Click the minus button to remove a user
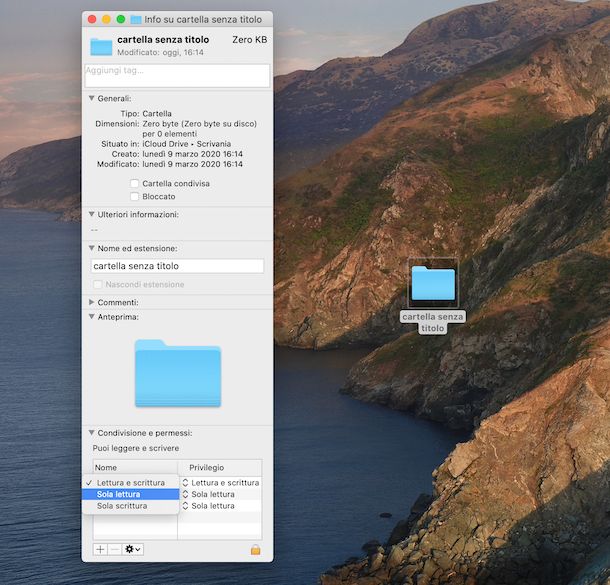 [x=114, y=549]
